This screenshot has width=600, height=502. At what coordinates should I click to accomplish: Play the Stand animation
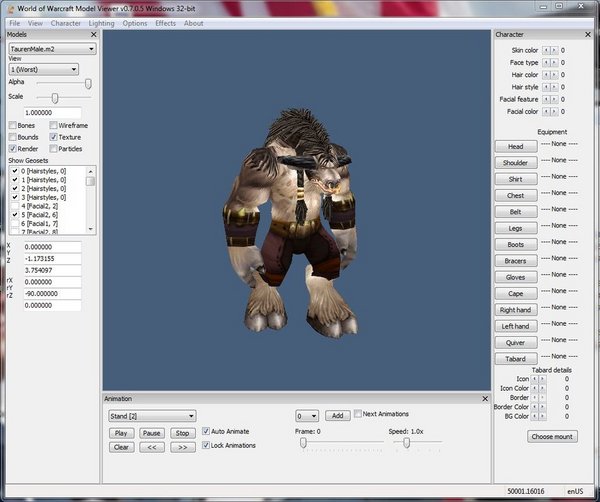[121, 433]
